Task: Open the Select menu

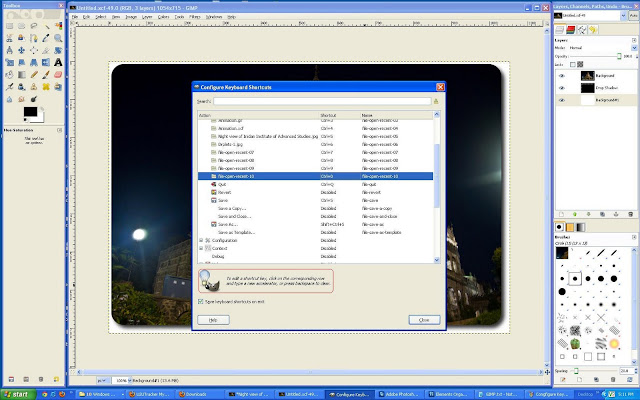Action: [101, 17]
